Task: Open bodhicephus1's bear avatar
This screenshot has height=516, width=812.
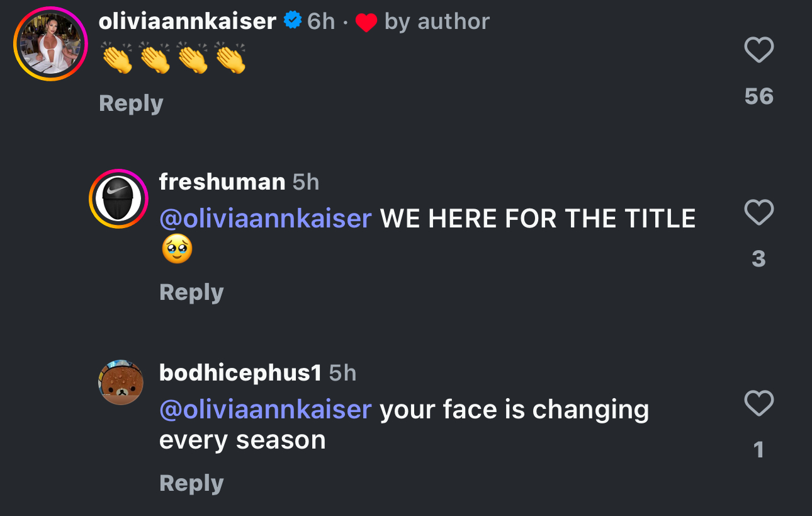Action: [121, 382]
